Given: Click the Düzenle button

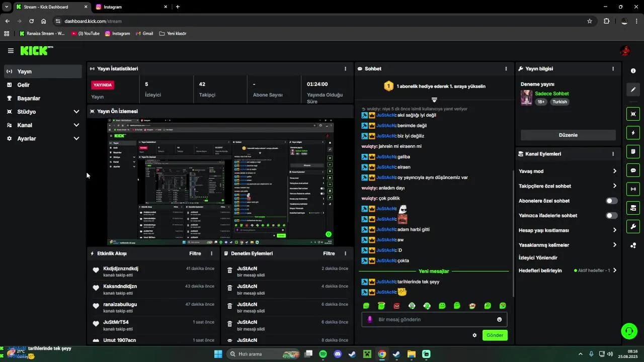Looking at the screenshot, I should [568, 135].
